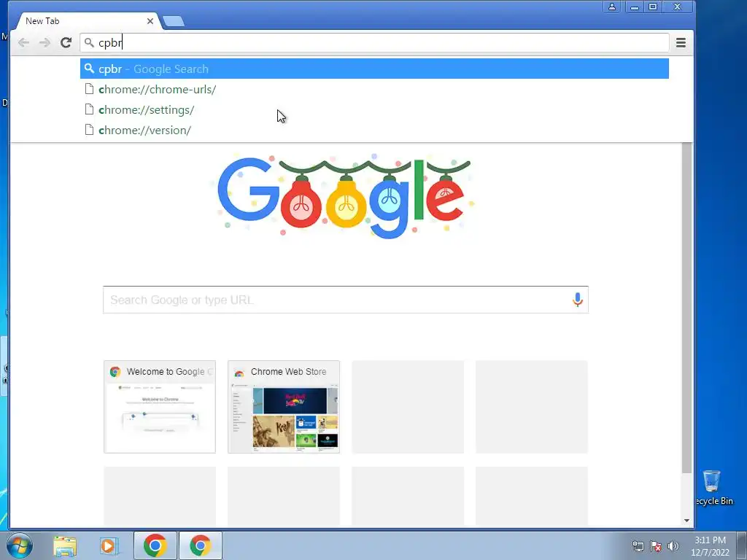Image resolution: width=747 pixels, height=560 pixels.
Task: Open the Action Center flag icon
Action: 656,546
